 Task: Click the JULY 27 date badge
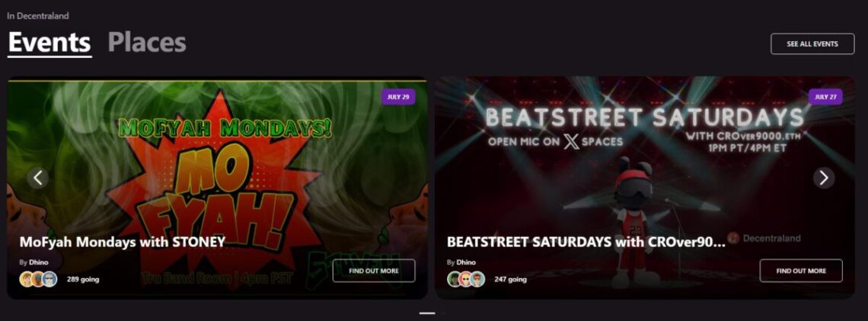click(825, 97)
